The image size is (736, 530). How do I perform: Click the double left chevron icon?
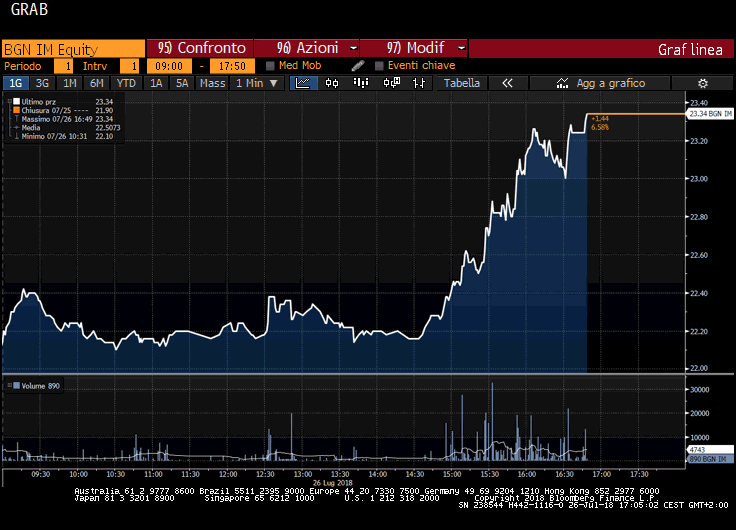(507, 83)
